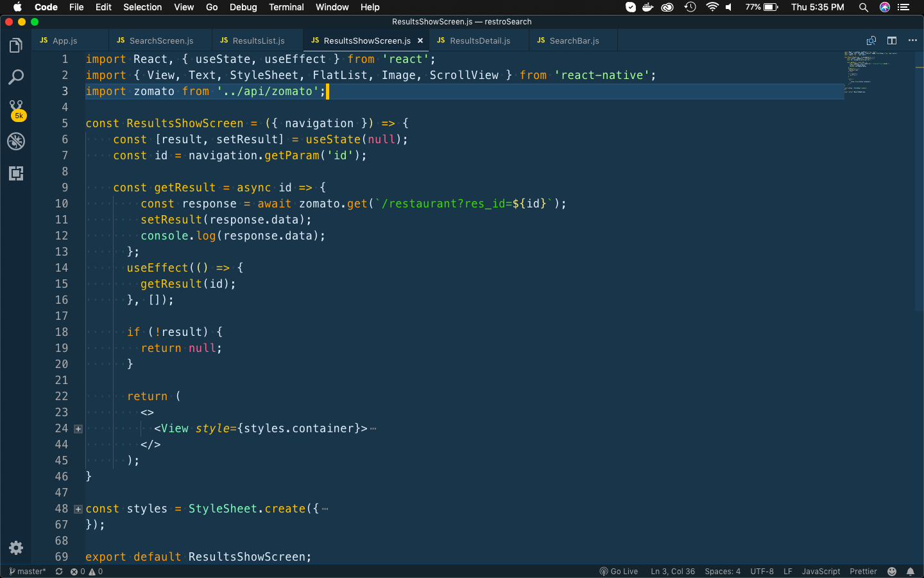924x578 pixels.
Task: Switch to the SearchBar.js tab
Action: click(x=574, y=40)
